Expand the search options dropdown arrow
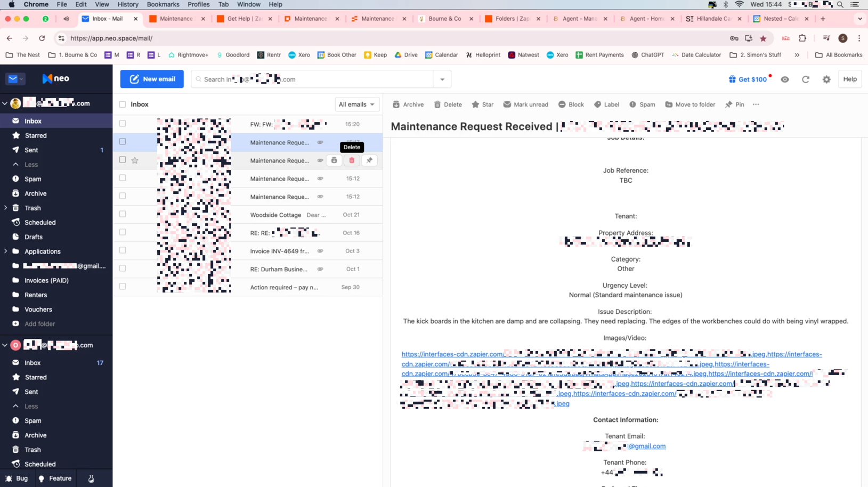Viewport: 868px width, 487px height. coord(442,79)
